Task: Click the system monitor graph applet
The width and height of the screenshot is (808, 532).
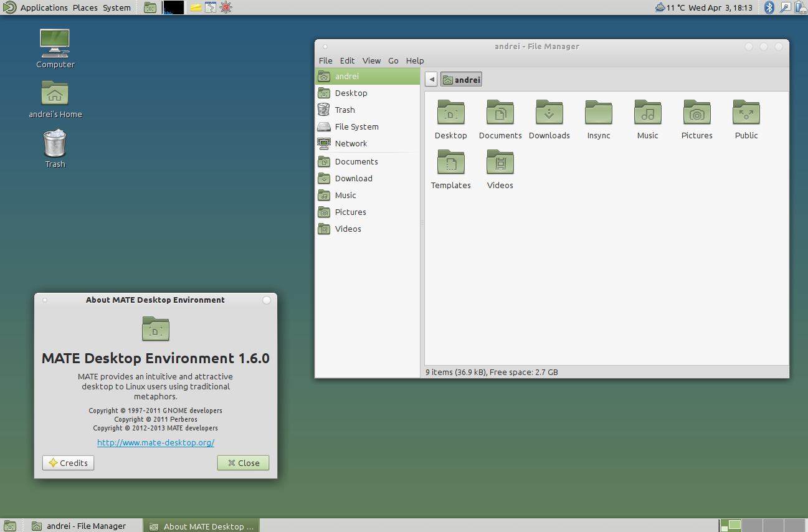Action: tap(173, 7)
